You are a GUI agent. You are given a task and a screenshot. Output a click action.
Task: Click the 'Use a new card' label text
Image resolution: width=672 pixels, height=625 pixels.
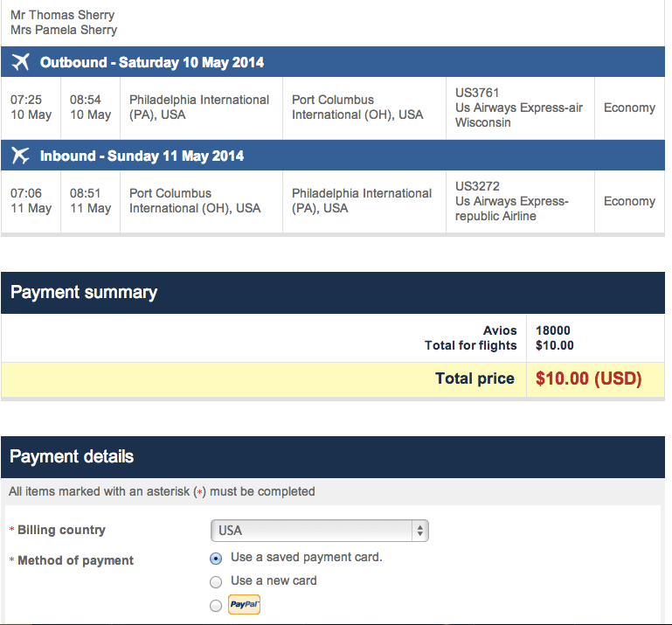click(274, 580)
